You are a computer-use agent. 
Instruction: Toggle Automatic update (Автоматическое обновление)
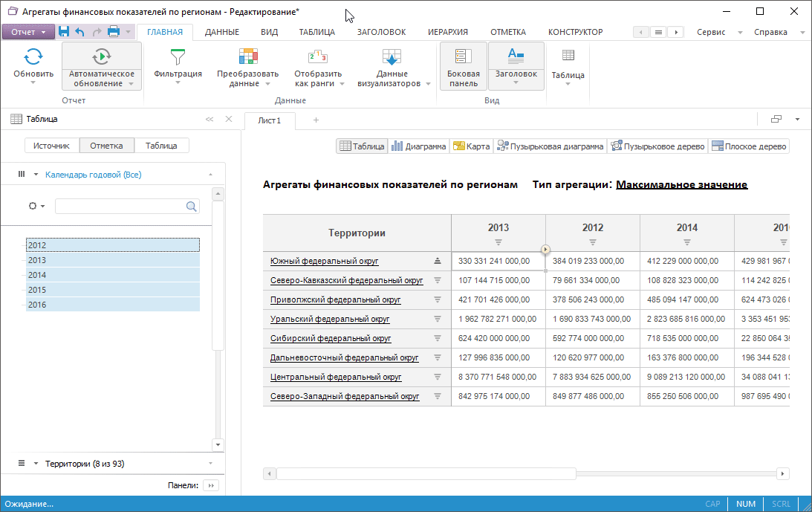point(102,56)
